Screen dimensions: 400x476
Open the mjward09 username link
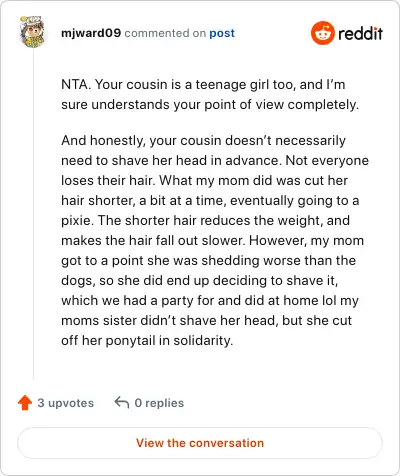coord(91,33)
